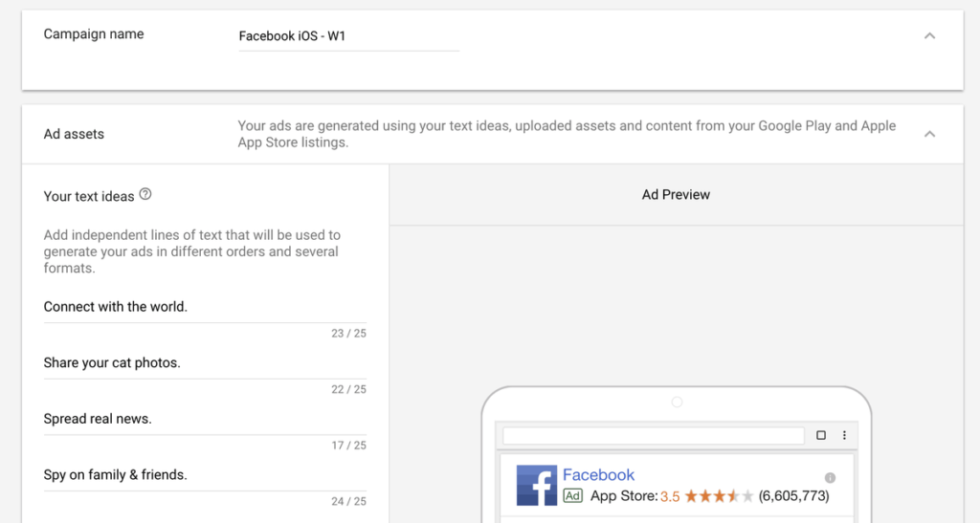This screenshot has width=980, height=523.
Task: Edit the 'Connect with the world.' text idea
Action: (x=205, y=308)
